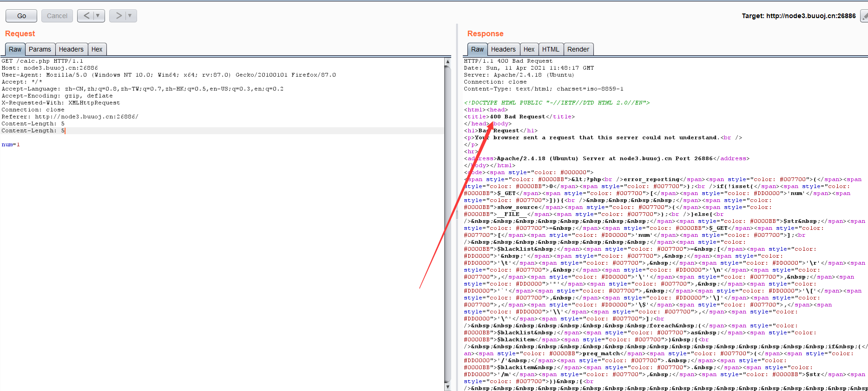Click the '<hr>' tag line in response
The width and height of the screenshot is (868, 391).
point(471,151)
